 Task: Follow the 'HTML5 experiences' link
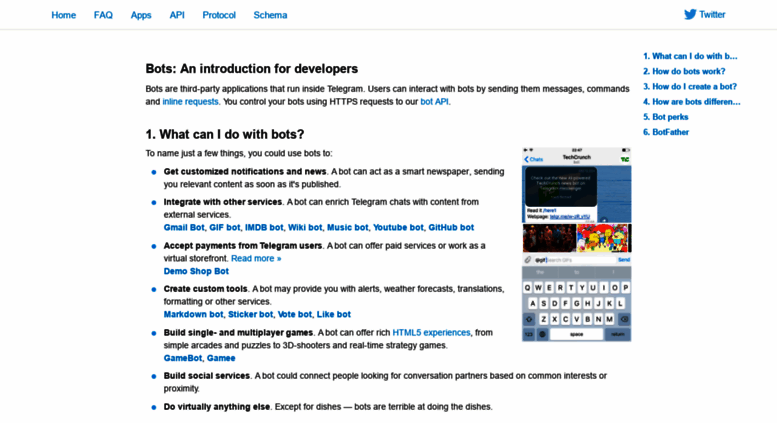431,332
